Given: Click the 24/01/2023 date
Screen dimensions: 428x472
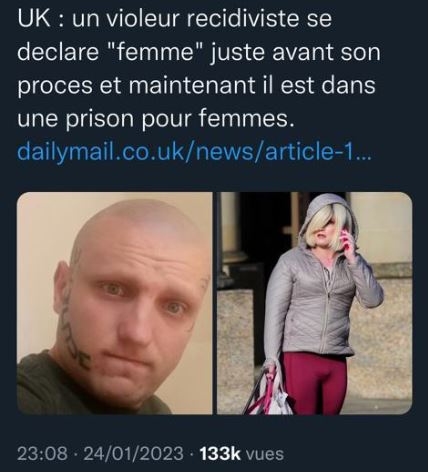Looking at the screenshot, I should [133, 454].
